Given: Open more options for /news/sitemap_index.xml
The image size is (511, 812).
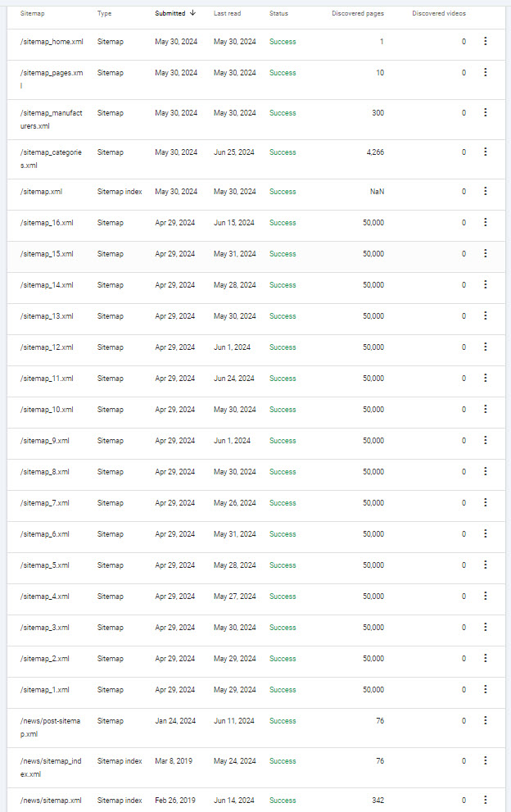Looking at the screenshot, I should click(x=485, y=760).
